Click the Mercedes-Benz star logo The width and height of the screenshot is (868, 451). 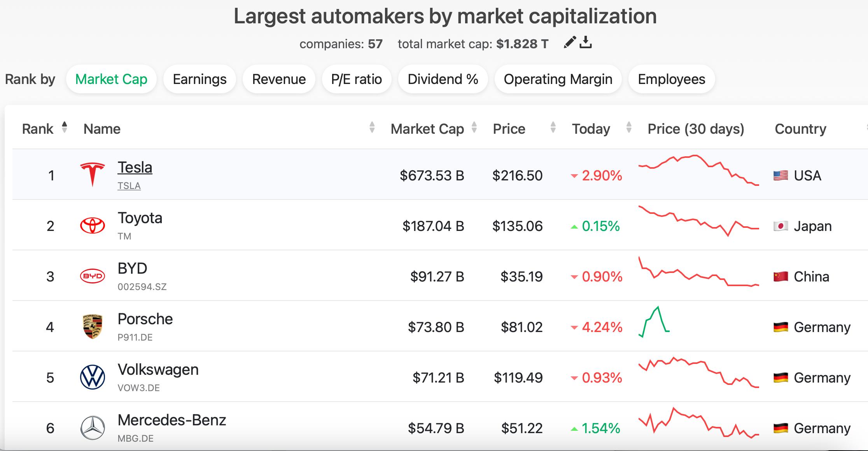92,428
